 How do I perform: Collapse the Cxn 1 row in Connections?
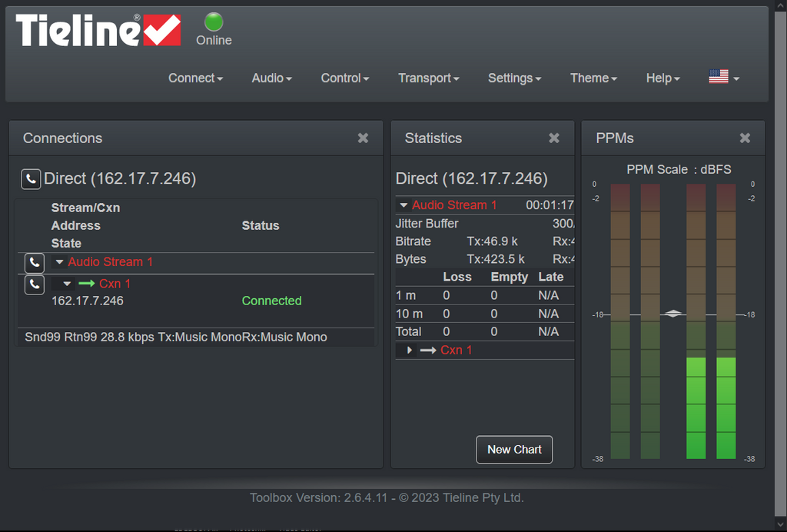pos(68,284)
